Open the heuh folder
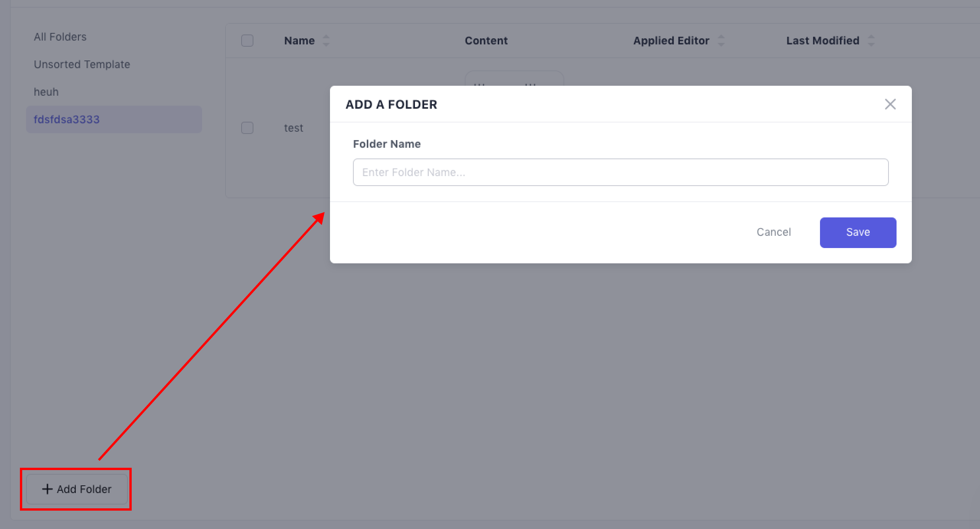Screen dimensions: 980x529 [x=46, y=92]
